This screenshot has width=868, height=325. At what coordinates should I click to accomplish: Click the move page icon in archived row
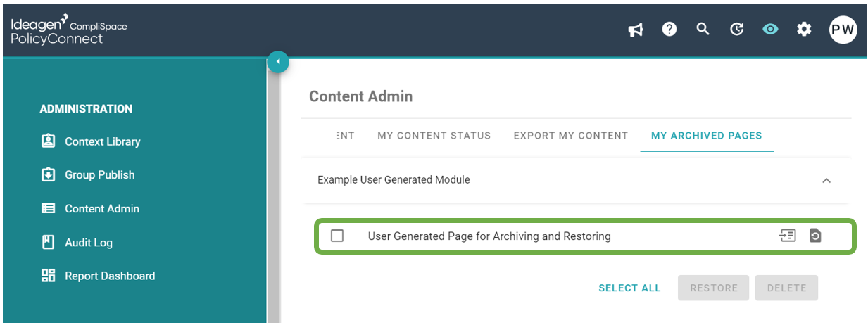click(x=787, y=236)
